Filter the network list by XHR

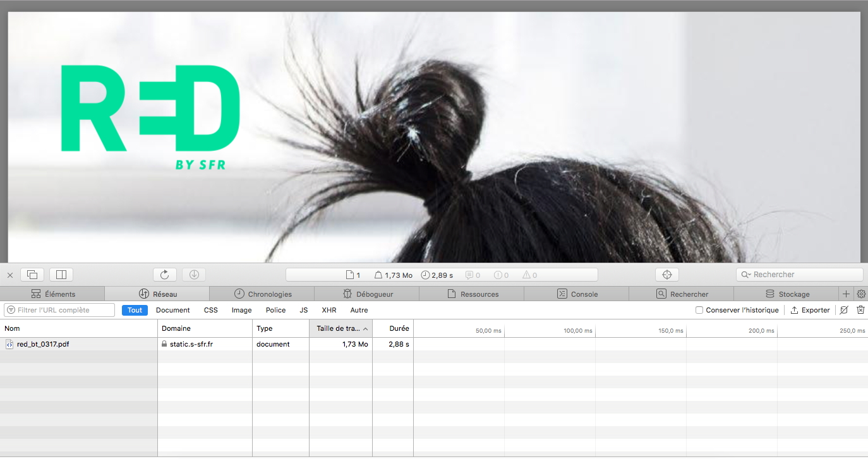(329, 310)
